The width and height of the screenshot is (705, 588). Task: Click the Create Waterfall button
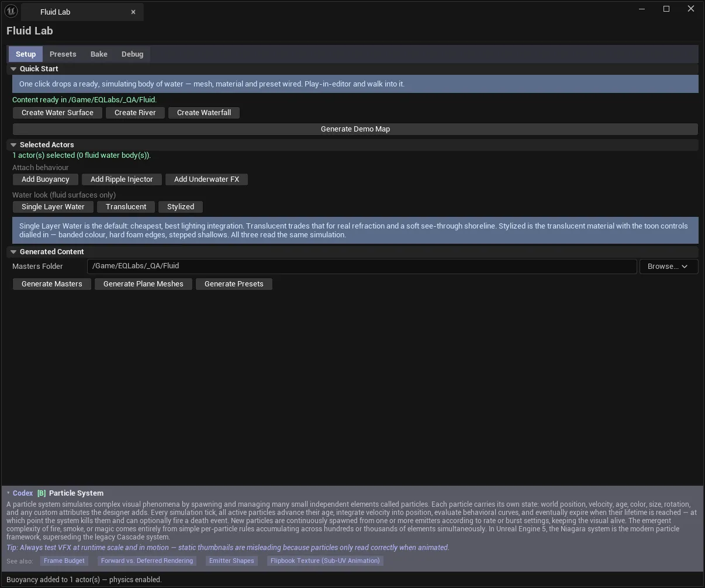pyautogui.click(x=204, y=113)
